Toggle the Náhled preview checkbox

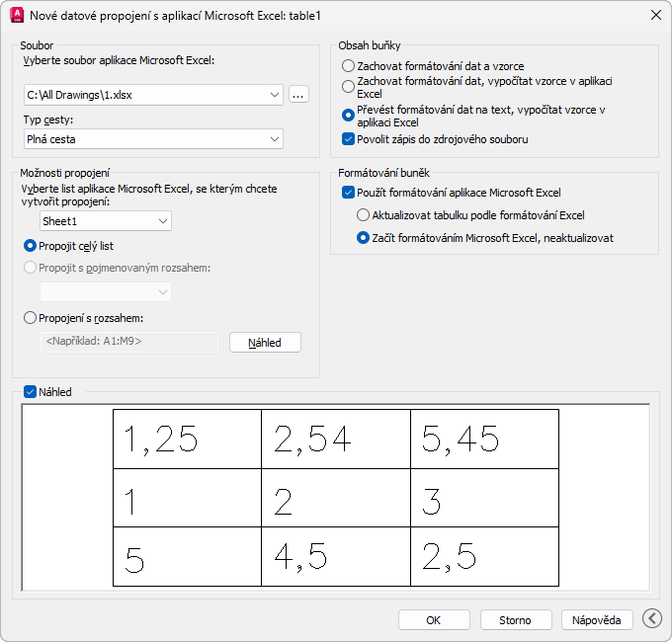click(30, 392)
